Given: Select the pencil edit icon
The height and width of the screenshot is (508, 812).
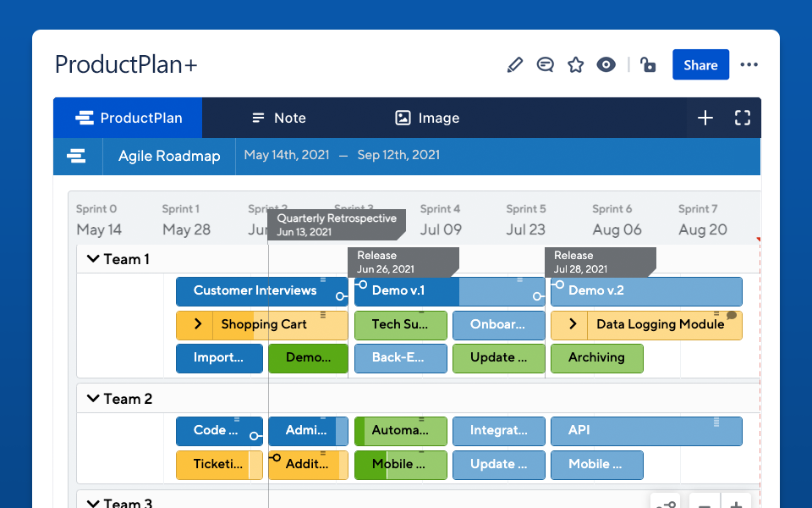Looking at the screenshot, I should [x=514, y=64].
